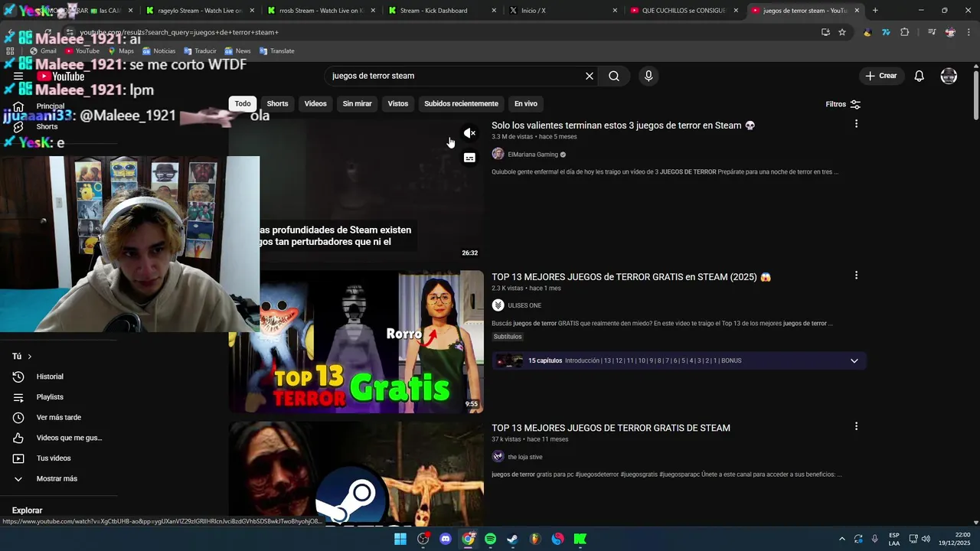The image size is (980, 551).
Task: Open Tus videos in sidebar
Action: pos(54,458)
